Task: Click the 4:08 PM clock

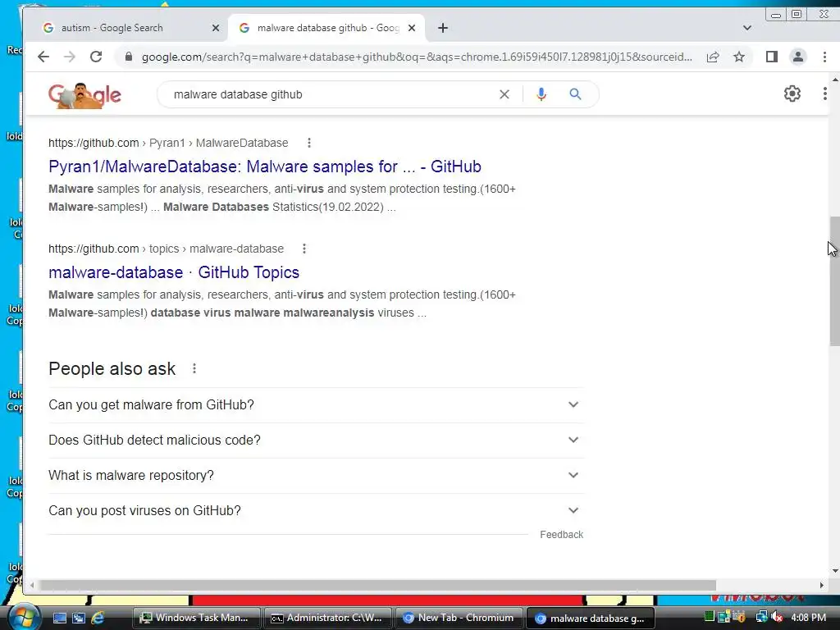Action: click(808, 618)
